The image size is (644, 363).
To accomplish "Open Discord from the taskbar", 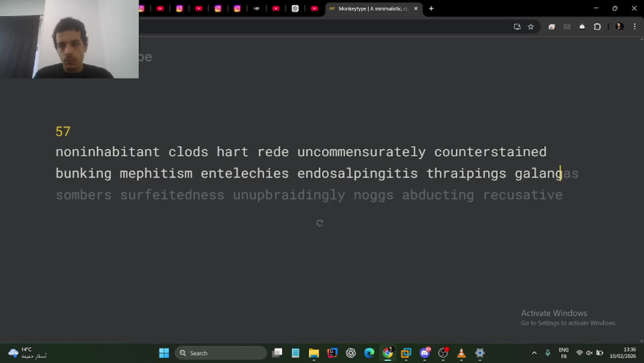I will 424,353.
